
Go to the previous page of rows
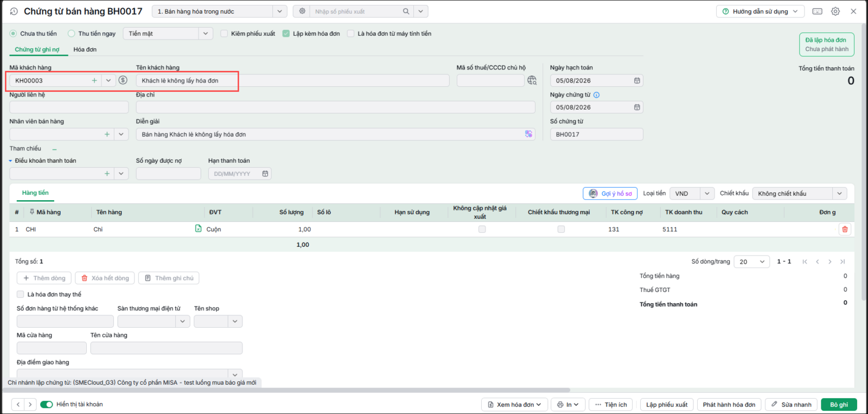[x=818, y=262]
